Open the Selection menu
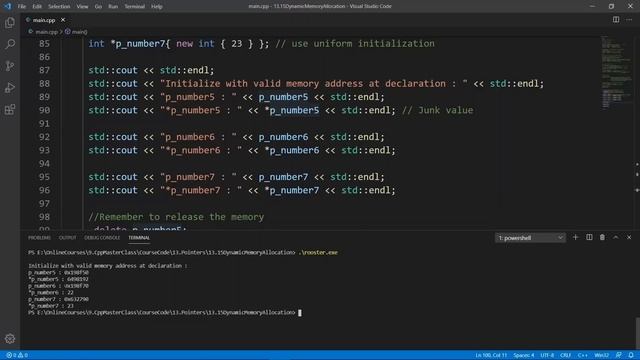 pyautogui.click(x=59, y=6)
